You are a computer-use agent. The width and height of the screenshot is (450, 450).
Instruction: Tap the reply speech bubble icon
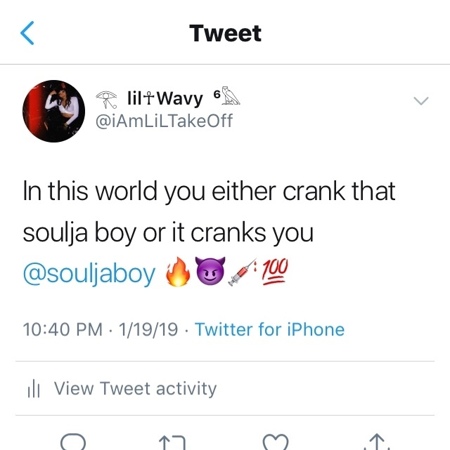pos(73,442)
